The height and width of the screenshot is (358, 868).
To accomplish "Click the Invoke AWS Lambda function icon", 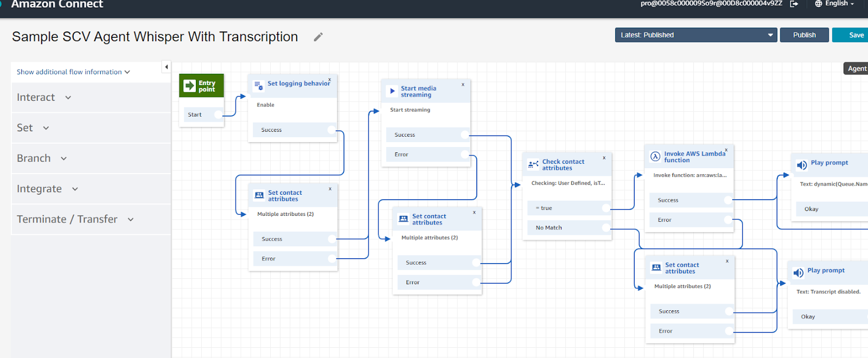I will pyautogui.click(x=655, y=157).
